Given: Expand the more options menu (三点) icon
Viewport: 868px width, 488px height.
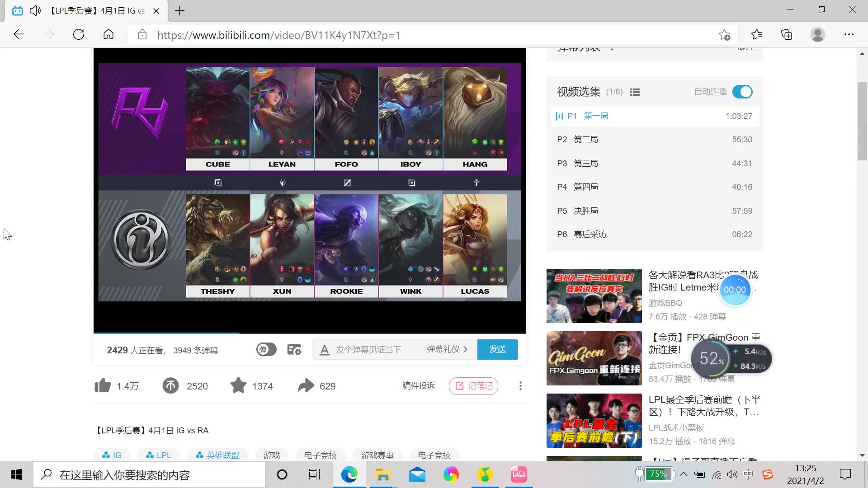Looking at the screenshot, I should pos(519,385).
